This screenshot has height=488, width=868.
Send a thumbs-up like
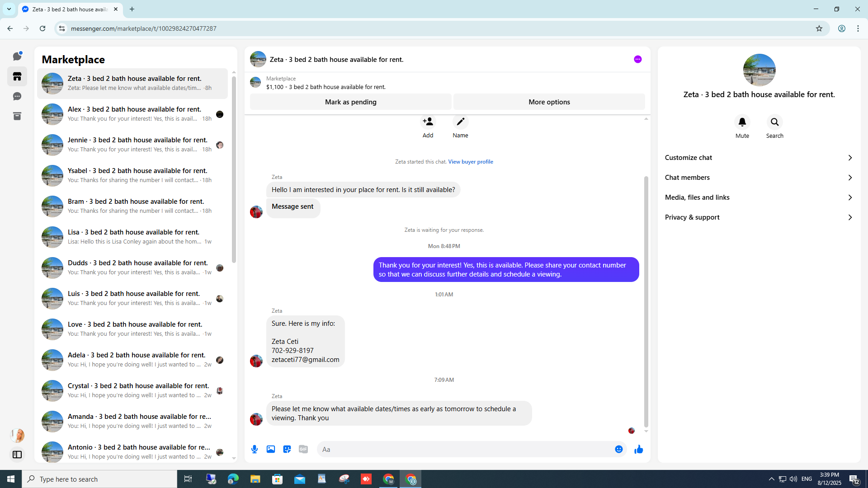click(638, 449)
